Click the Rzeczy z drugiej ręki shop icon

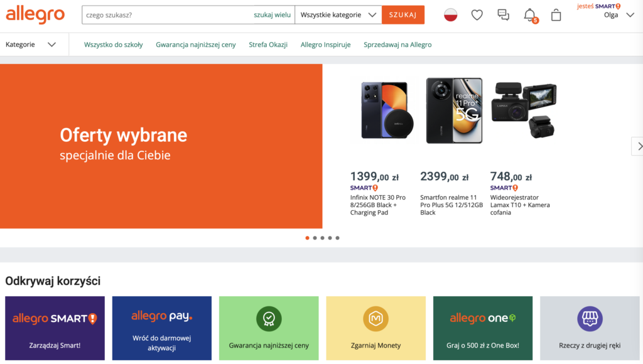[590, 319]
